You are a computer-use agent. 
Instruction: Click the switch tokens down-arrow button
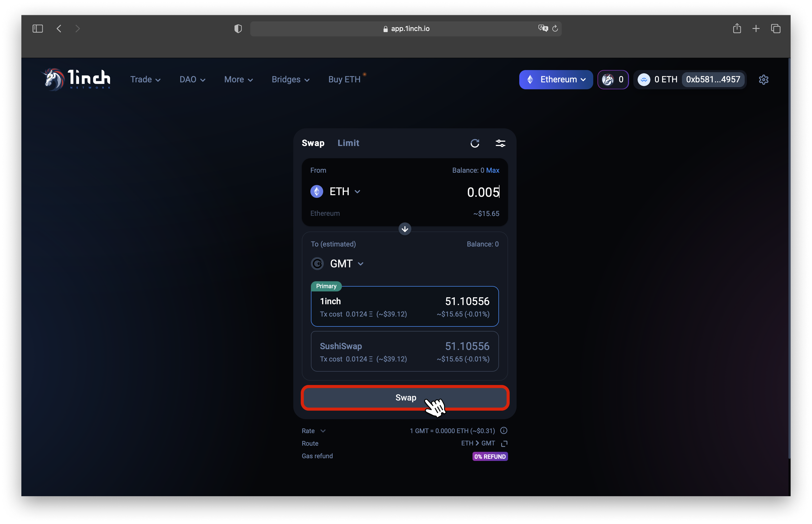[405, 229]
